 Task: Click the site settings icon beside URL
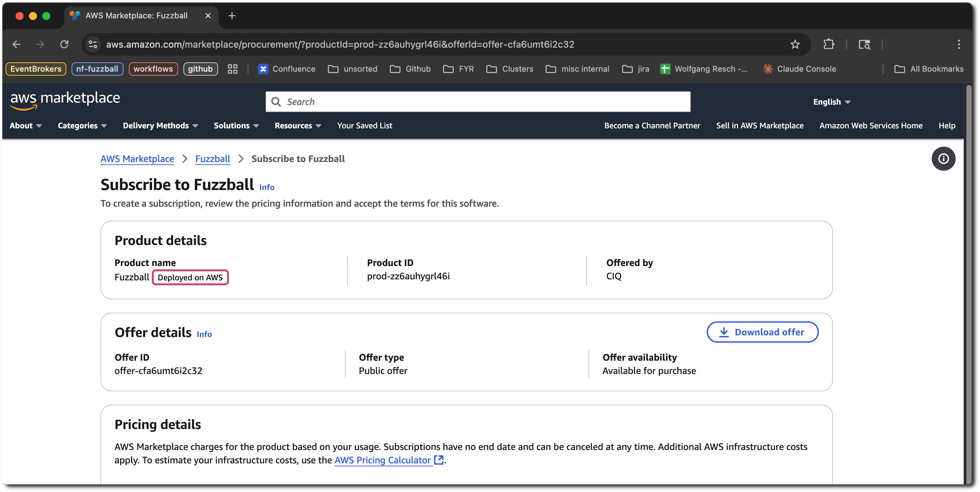pos(93,44)
